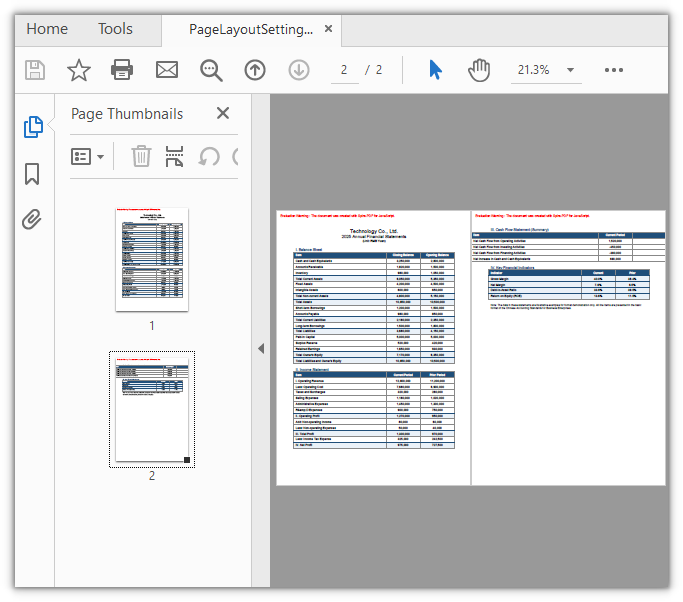Screen dimensions: 683x602
Task: Click the Save file icon
Action: 35,70
